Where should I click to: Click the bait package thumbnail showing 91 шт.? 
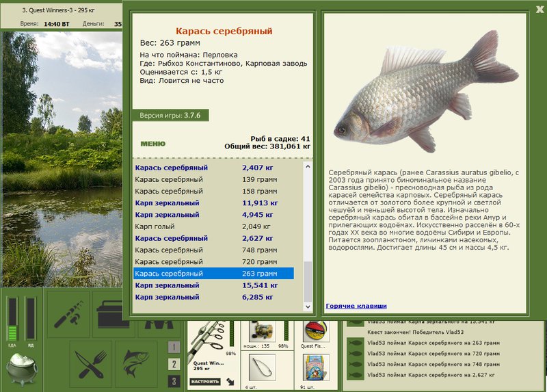click(316, 367)
